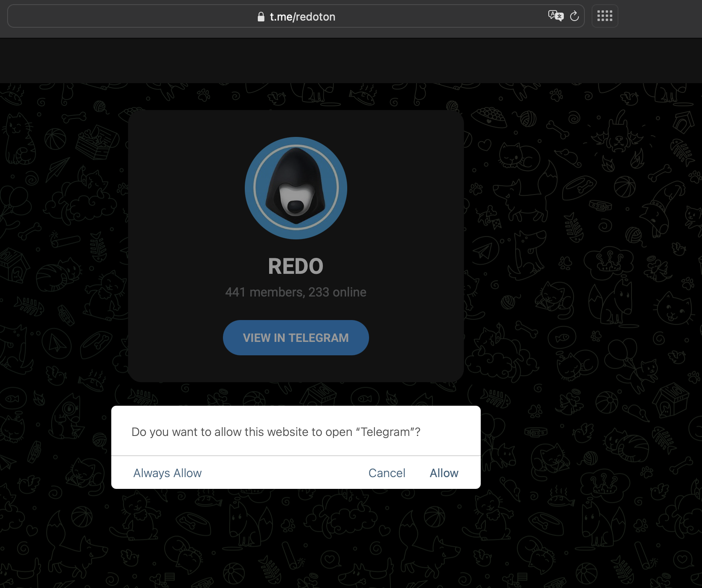The width and height of the screenshot is (702, 588).
Task: Click the padlock icon in the address bar
Action: pyautogui.click(x=261, y=17)
